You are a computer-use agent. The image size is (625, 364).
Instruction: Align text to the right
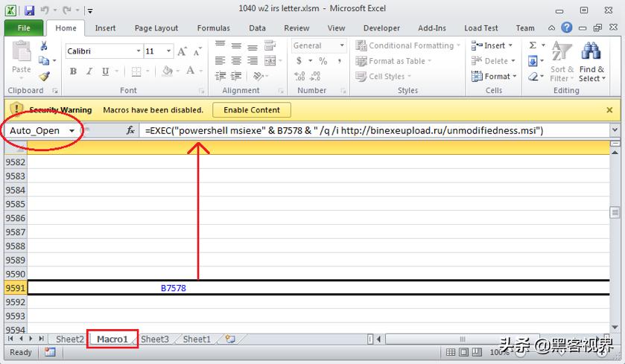pos(252,60)
